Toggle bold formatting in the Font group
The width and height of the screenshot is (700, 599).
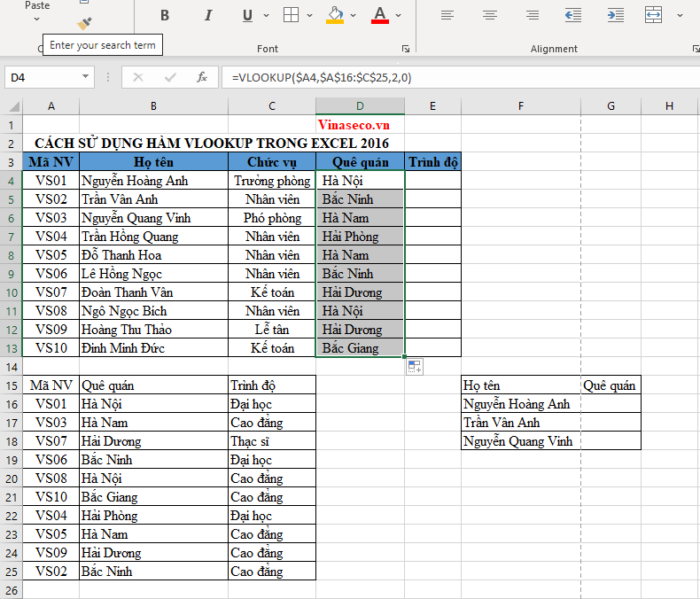pyautogui.click(x=165, y=15)
